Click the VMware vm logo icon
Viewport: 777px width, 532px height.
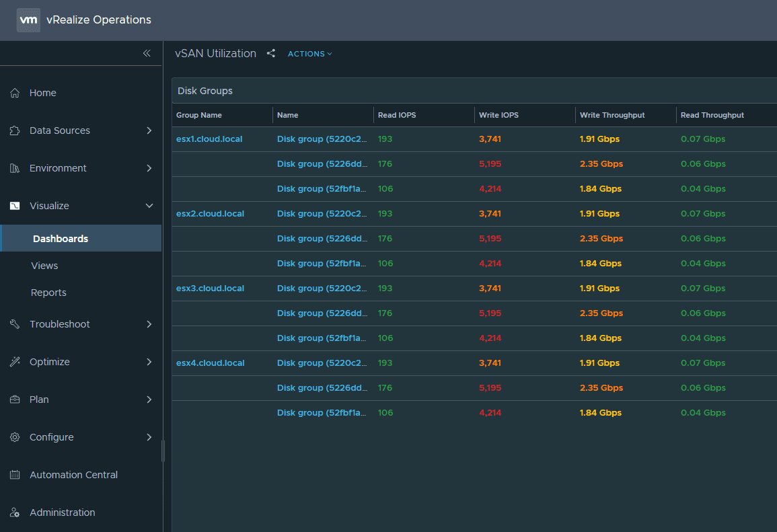28,20
